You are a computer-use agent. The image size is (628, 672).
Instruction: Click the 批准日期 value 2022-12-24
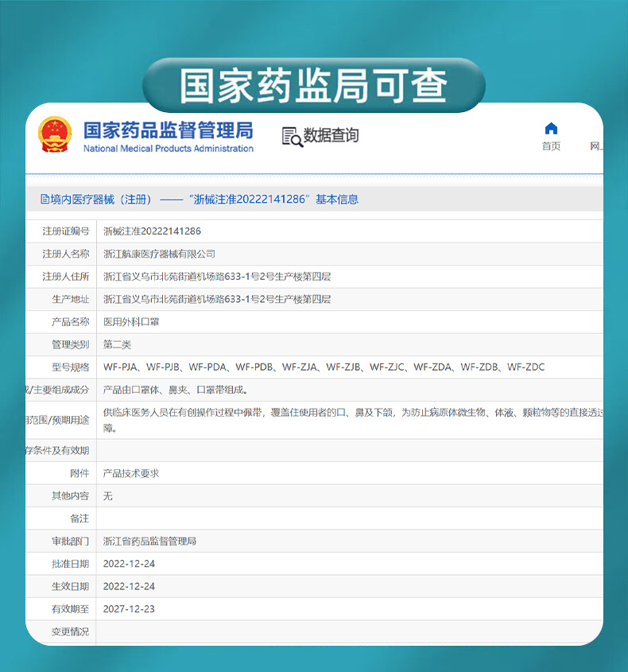point(129,564)
